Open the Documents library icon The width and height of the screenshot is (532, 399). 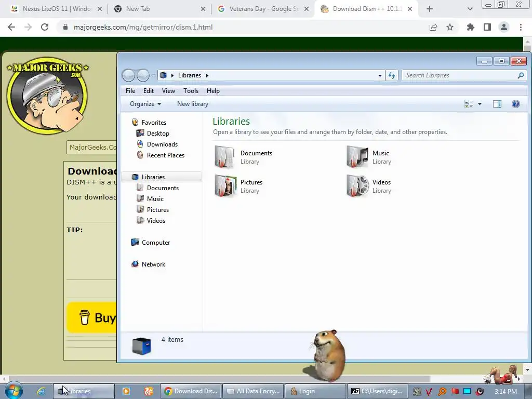click(x=224, y=157)
